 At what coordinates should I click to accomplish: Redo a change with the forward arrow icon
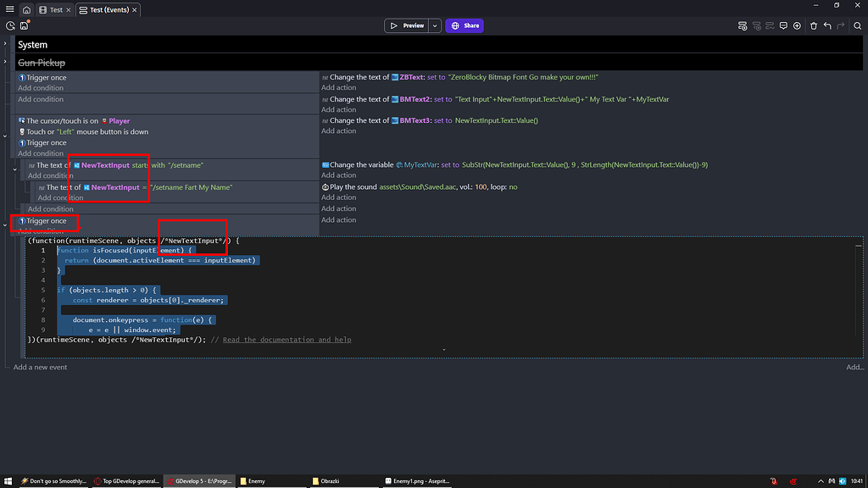[842, 25]
